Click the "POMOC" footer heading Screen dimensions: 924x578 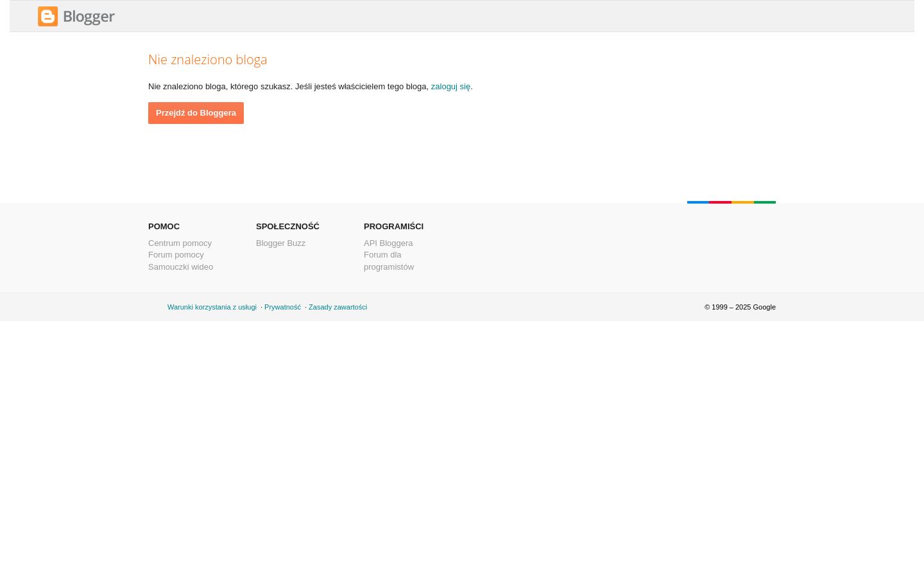pos(164,227)
